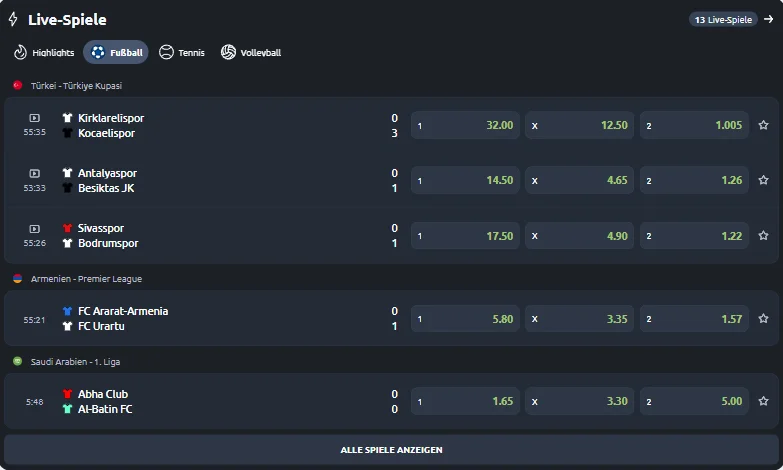Click the lightning bolt Live-Spiele icon
This screenshot has height=470, width=783.
pos(13,19)
